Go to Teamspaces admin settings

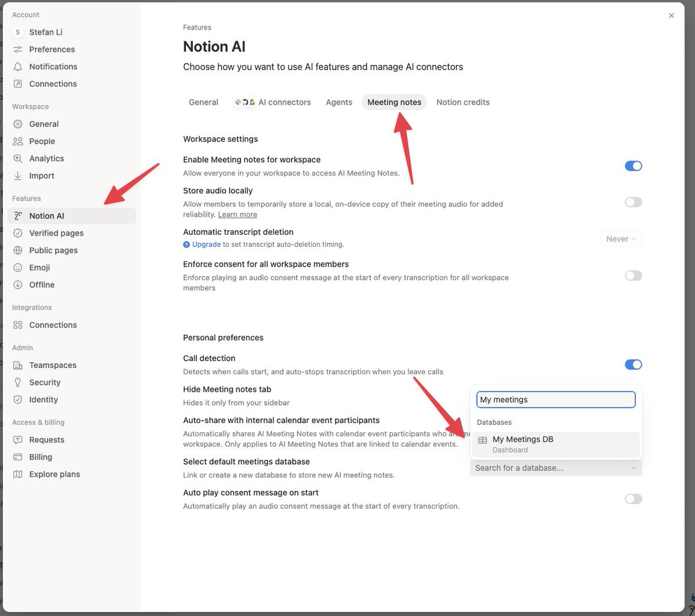coord(72,365)
